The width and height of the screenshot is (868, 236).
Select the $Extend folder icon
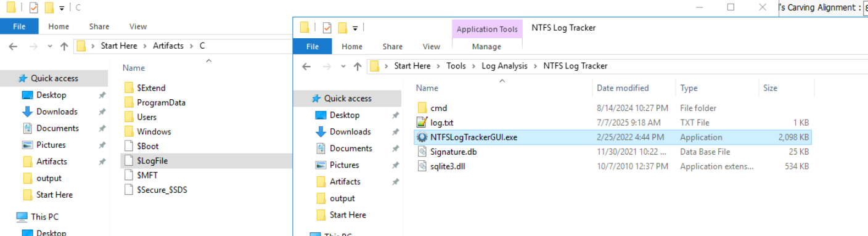tap(128, 88)
